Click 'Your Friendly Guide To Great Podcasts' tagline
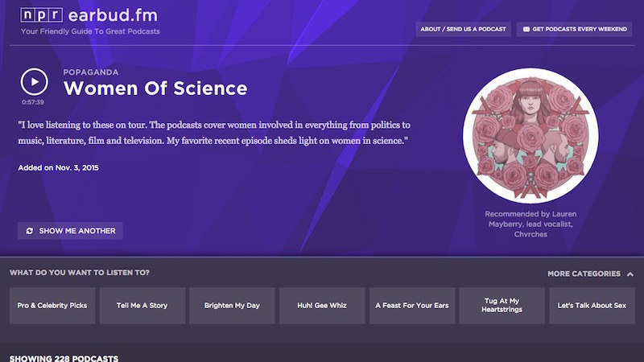The image size is (644, 362). click(x=90, y=31)
